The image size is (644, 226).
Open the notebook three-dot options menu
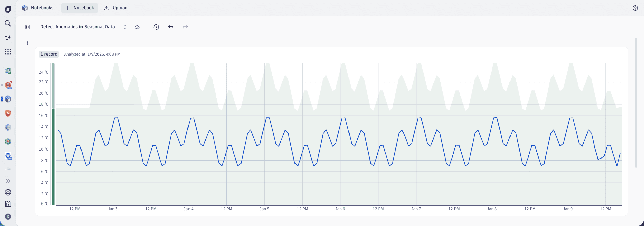tap(125, 27)
